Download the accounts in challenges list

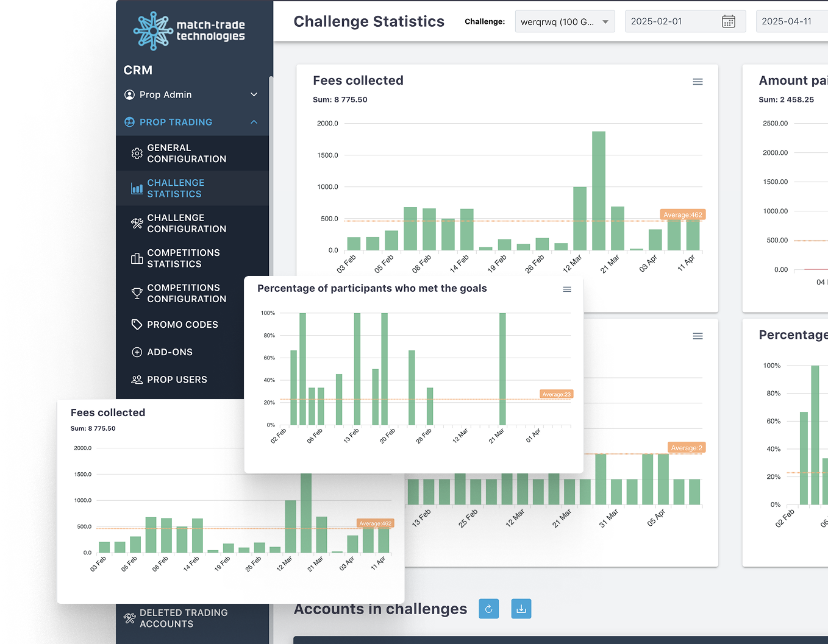tap(521, 609)
